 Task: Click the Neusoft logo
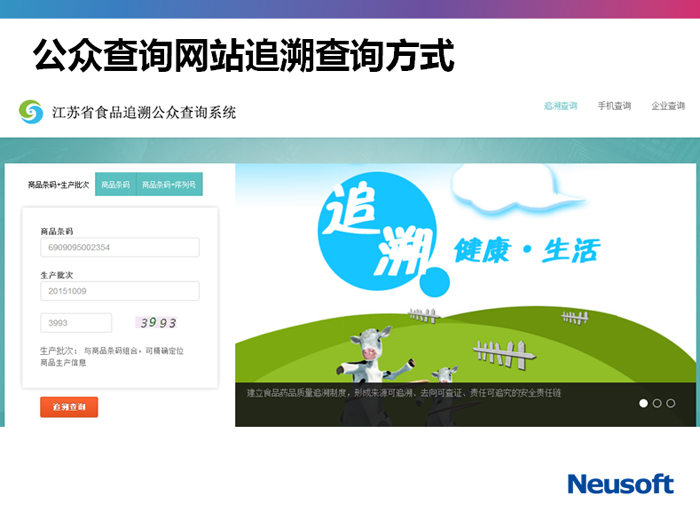621,484
